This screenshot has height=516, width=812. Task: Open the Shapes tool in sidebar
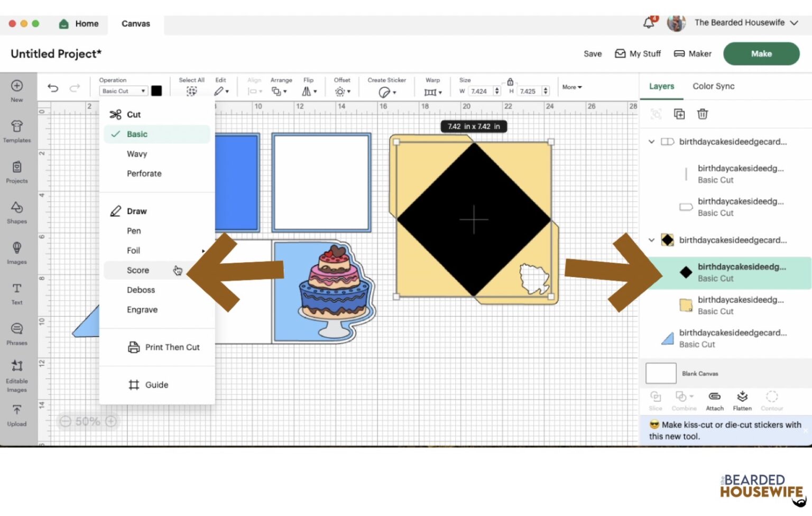coord(17,211)
